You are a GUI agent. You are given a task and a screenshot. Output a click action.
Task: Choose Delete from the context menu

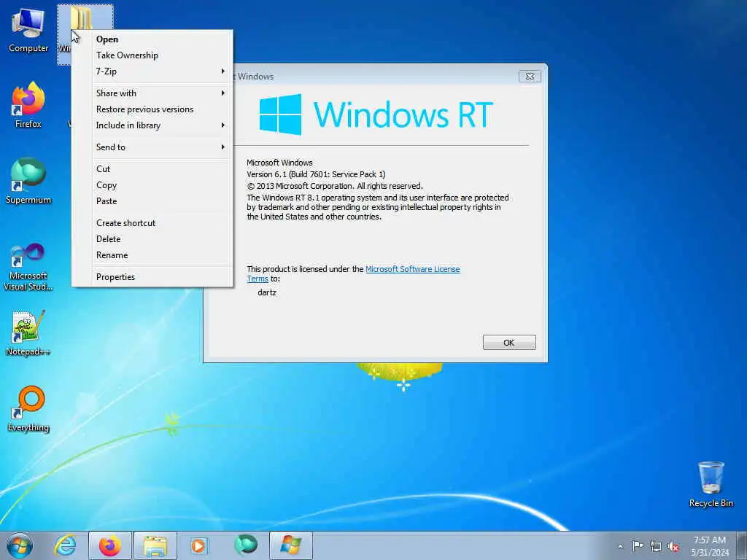tap(152, 239)
